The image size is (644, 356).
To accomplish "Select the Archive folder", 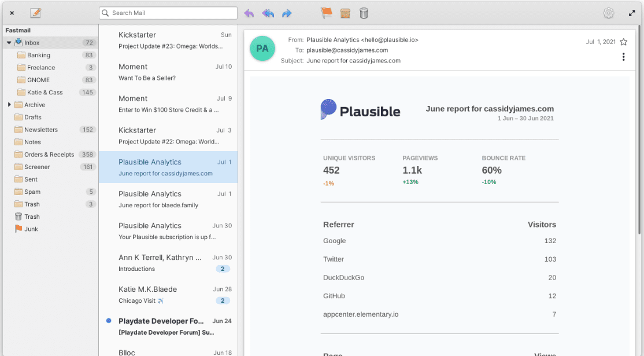I will [50, 105].
